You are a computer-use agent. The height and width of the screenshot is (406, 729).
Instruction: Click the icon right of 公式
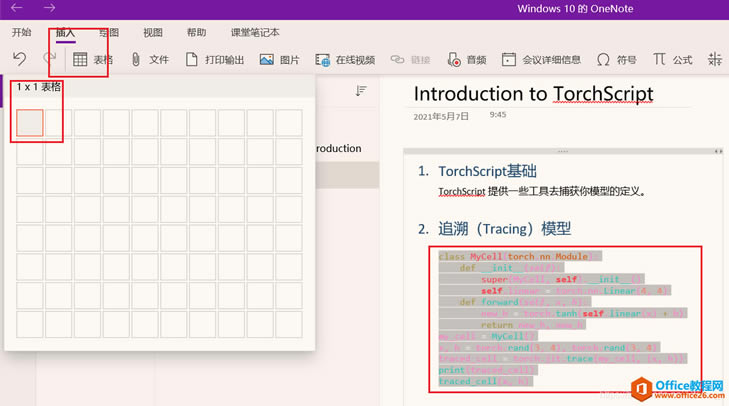tap(715, 60)
